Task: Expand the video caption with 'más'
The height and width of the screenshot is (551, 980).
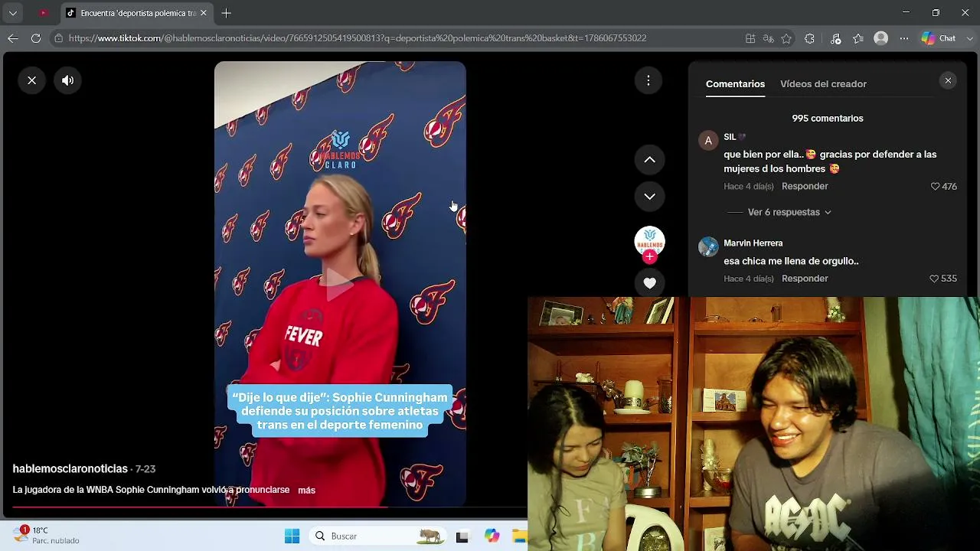Action: (306, 490)
